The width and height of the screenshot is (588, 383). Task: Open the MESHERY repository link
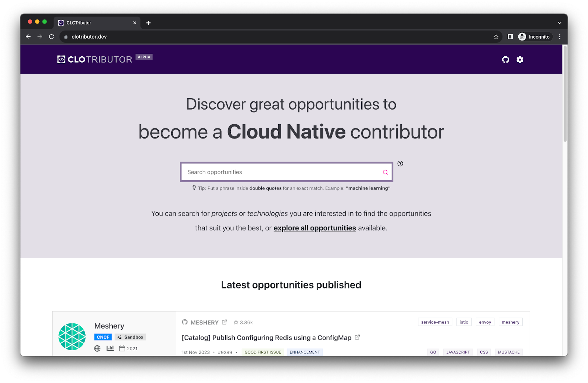(x=204, y=323)
